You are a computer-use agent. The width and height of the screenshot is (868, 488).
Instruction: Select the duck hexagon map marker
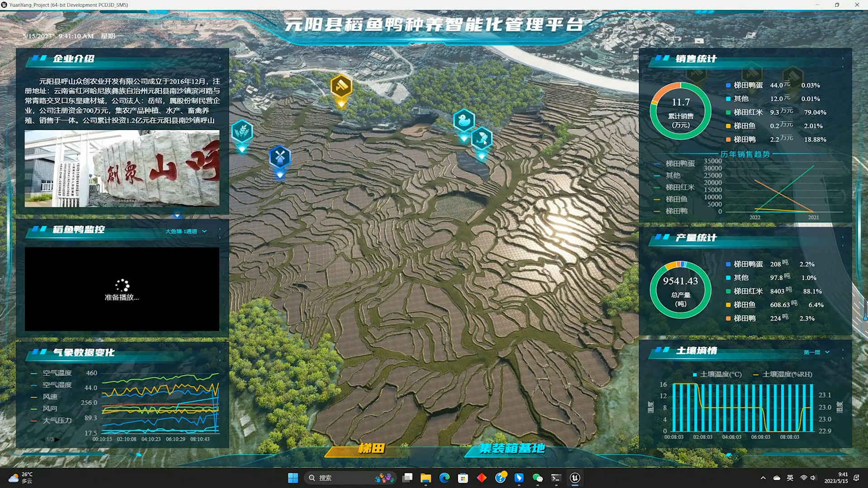pos(464,120)
